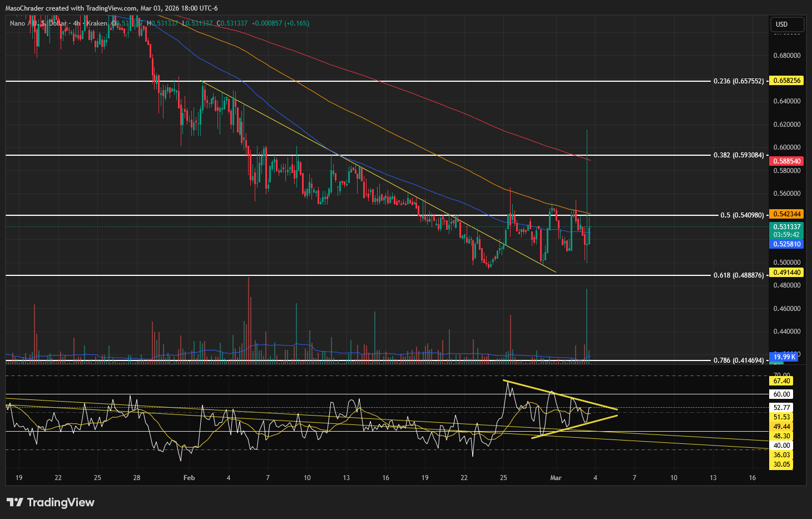Click the 0.500000 price axis value
This screenshot has width=812, height=519.
pyautogui.click(x=786, y=263)
